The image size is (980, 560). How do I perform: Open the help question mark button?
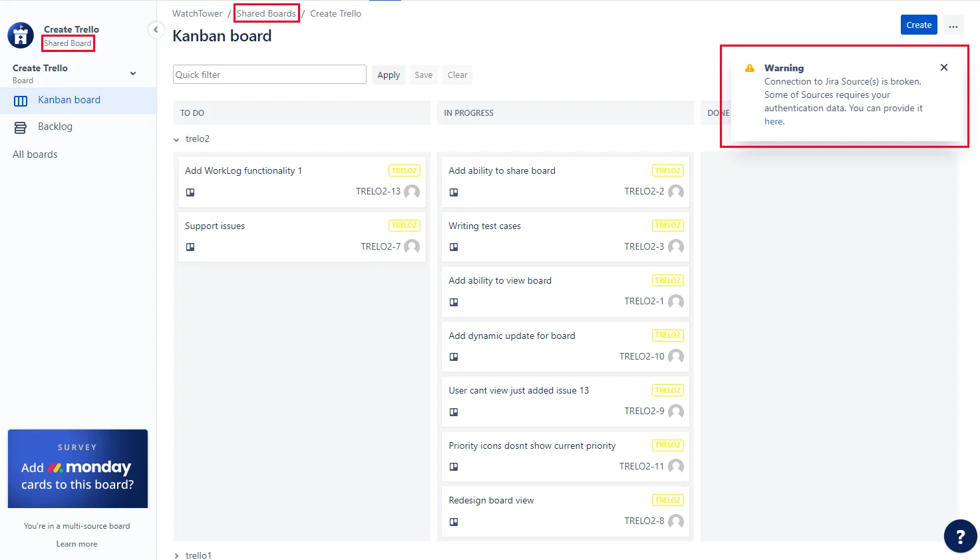[960, 536]
